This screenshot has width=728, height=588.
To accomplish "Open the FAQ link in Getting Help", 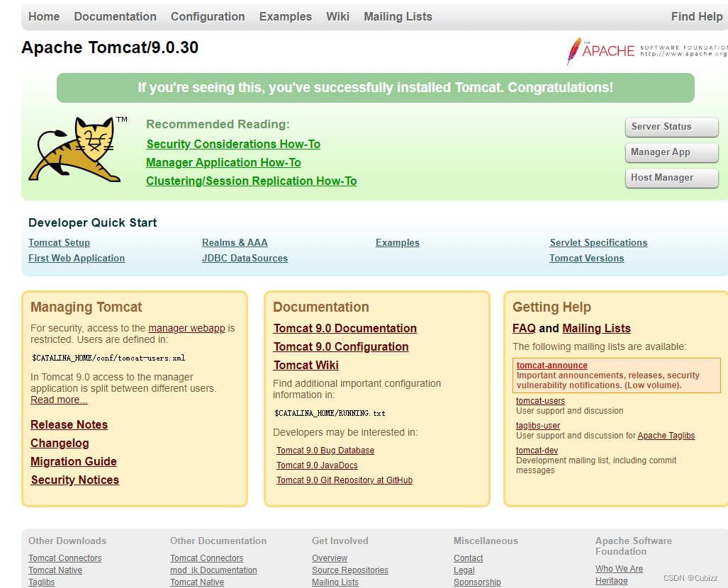I will tap(524, 329).
